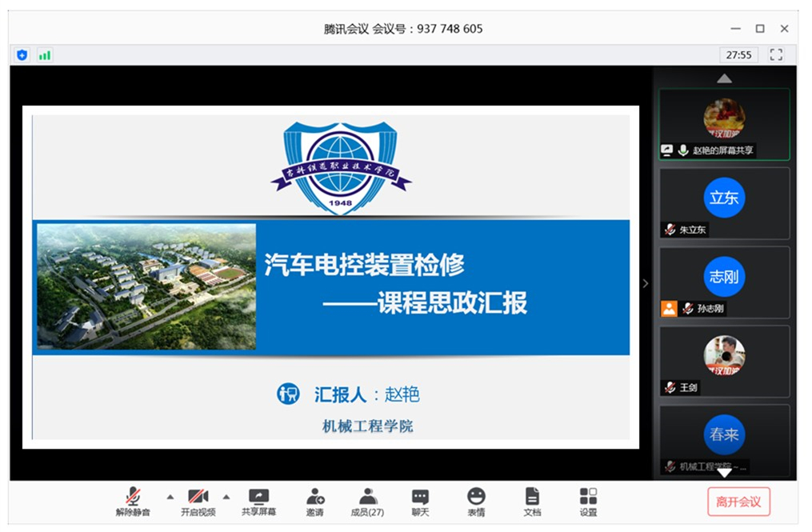Start sharing with 共享屏幕 icon
Screen dimensions: 812x532
coord(258,501)
